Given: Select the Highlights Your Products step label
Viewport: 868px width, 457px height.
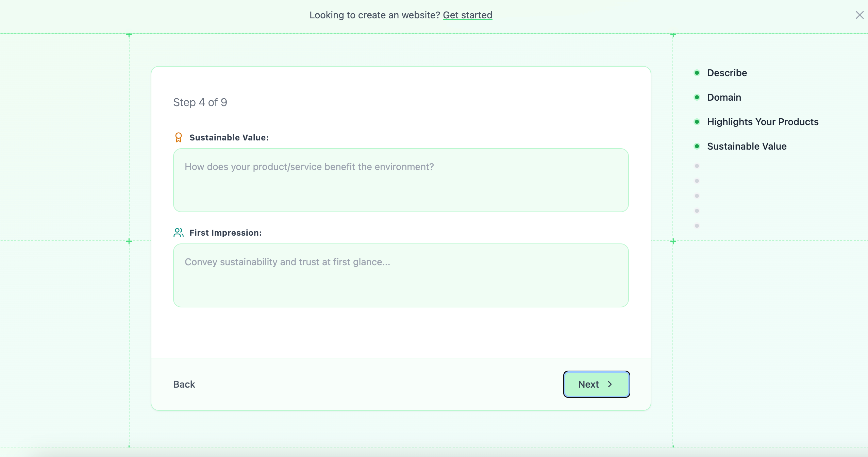Looking at the screenshot, I should pos(763,122).
